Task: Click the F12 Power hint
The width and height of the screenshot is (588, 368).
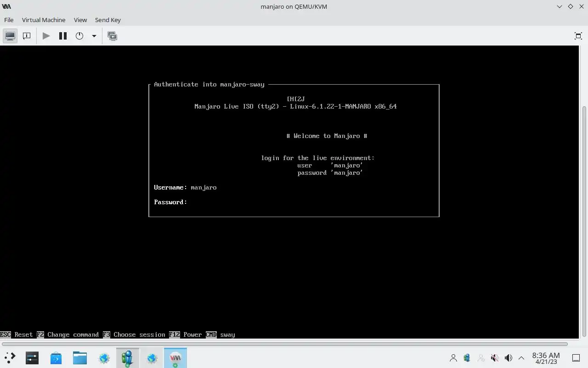Action: [185, 334]
